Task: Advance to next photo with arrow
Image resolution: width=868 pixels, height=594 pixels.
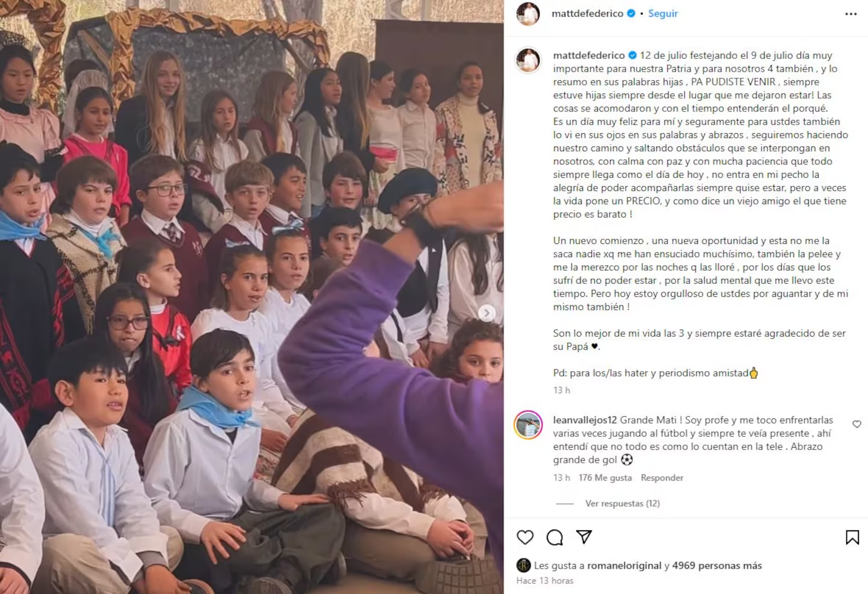Action: (x=487, y=313)
